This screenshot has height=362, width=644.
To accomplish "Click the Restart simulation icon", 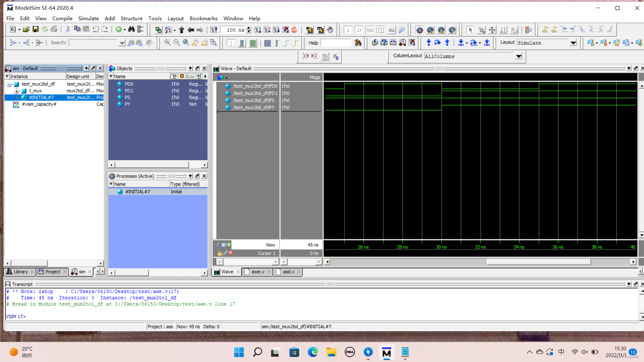I will (x=214, y=30).
